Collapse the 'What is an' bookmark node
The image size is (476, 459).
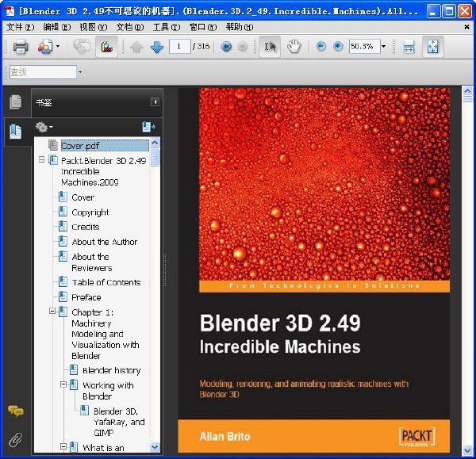[x=63, y=446]
